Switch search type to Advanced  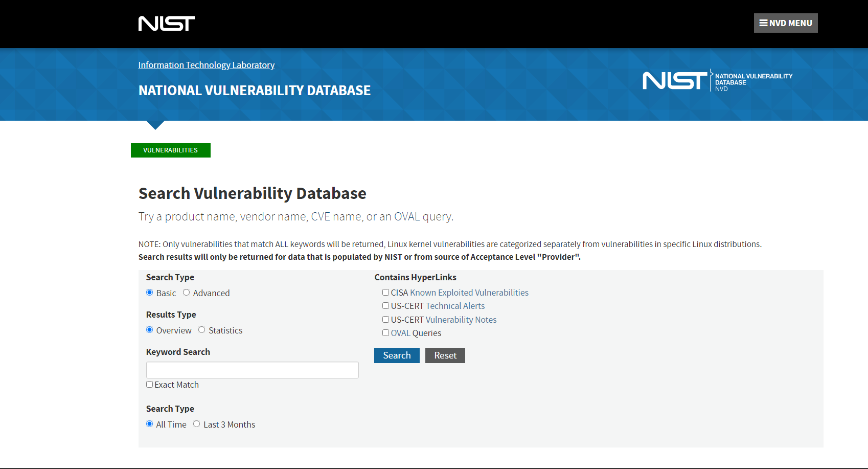[187, 293]
